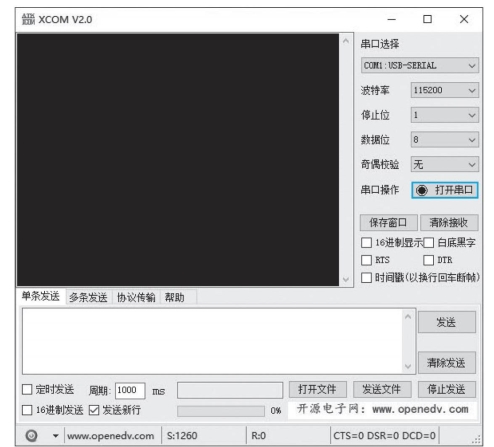Open the 奇偶校验 parity dropdown
The height and width of the screenshot is (447, 494).
(445, 164)
